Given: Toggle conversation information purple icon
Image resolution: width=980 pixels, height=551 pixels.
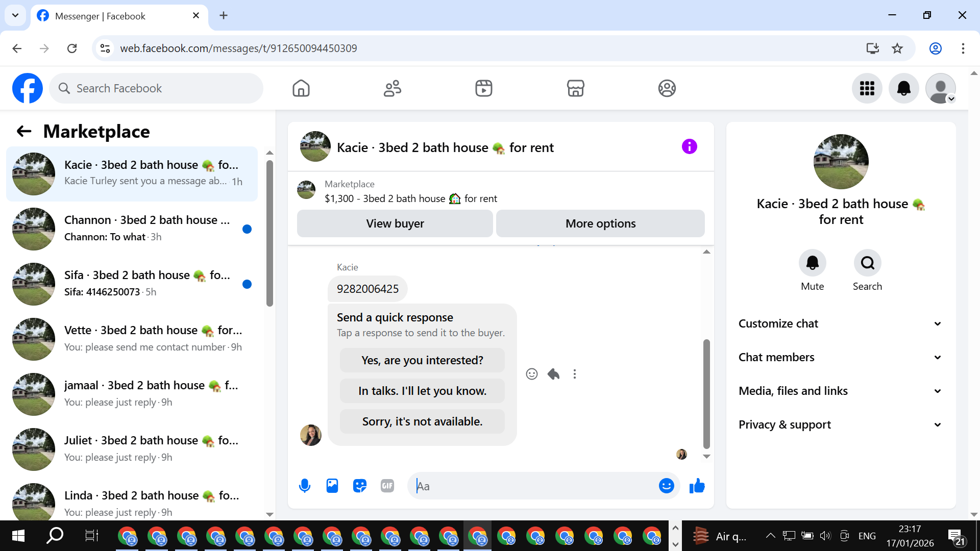Looking at the screenshot, I should [x=689, y=147].
